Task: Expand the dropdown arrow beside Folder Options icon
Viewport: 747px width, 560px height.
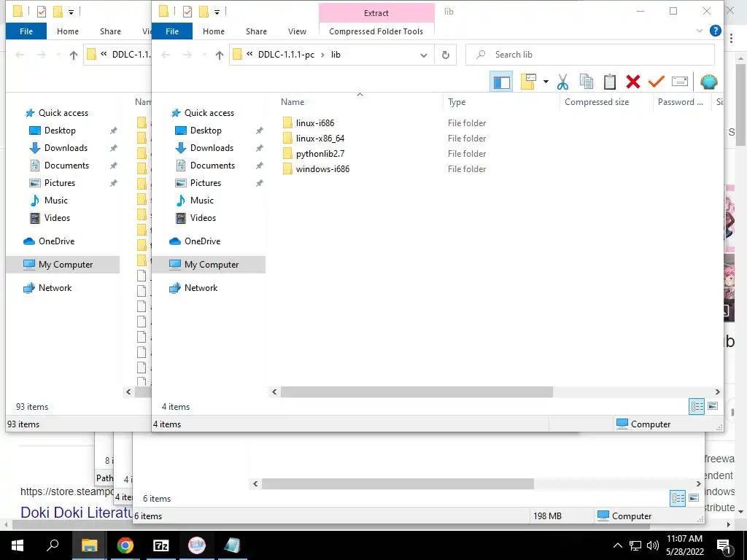Action: point(546,82)
